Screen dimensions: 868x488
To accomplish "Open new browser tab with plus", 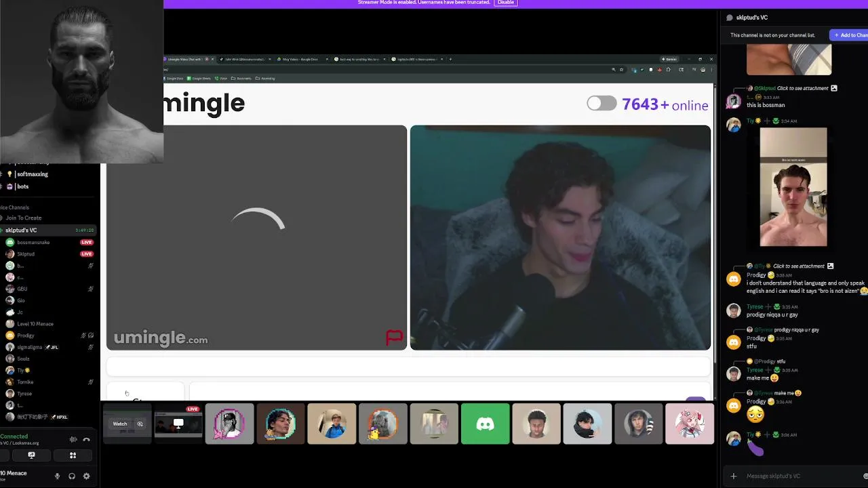I will pyautogui.click(x=450, y=60).
